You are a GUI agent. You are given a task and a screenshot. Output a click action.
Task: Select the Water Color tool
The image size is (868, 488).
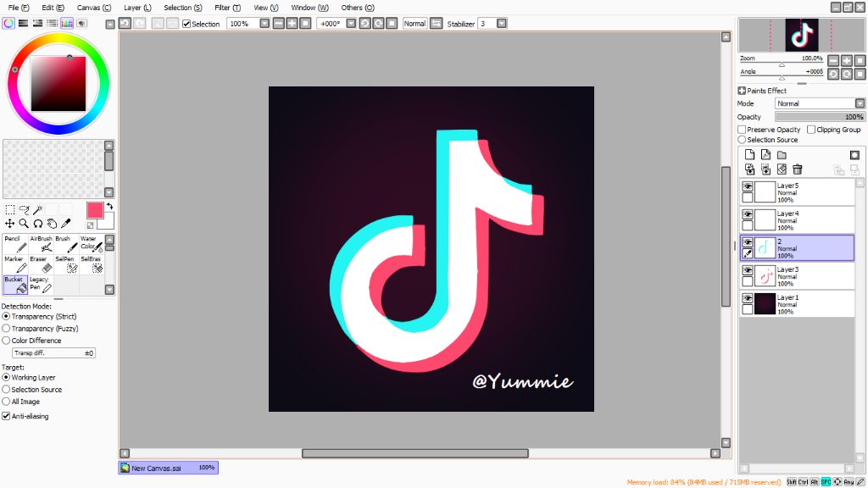tap(92, 246)
